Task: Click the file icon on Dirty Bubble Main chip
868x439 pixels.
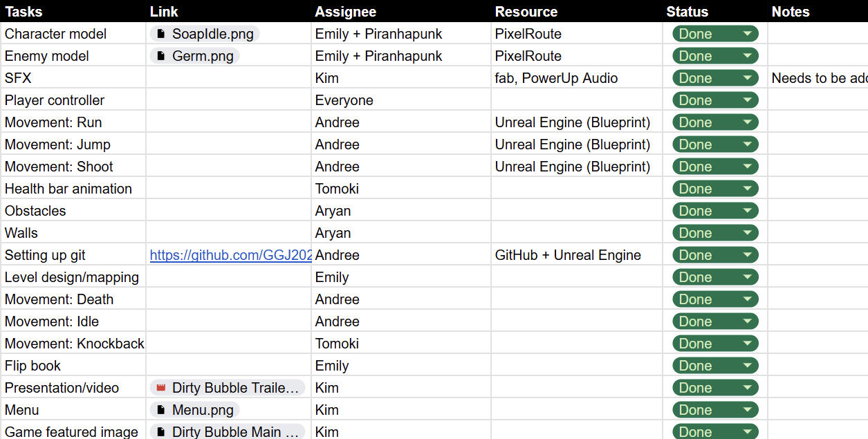Action: [161, 432]
